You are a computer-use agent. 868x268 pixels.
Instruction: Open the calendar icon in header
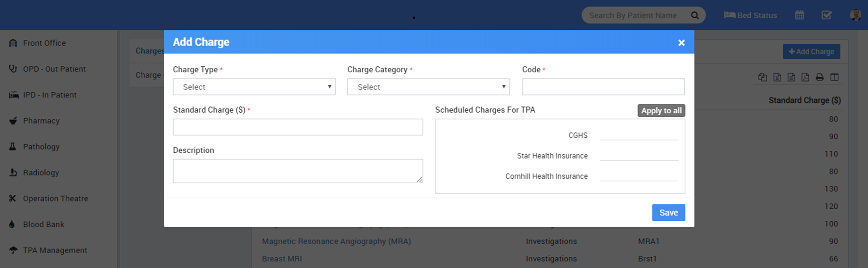tap(800, 15)
